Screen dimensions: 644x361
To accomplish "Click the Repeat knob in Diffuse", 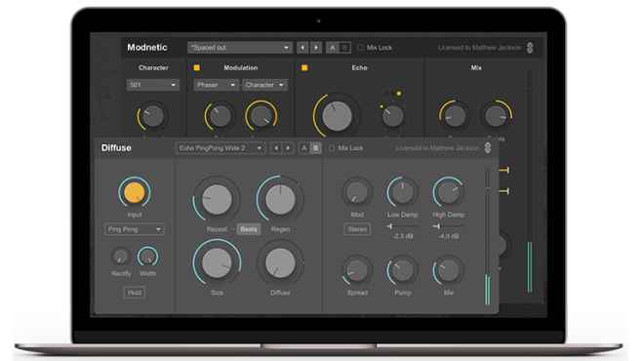I will pos(217,200).
